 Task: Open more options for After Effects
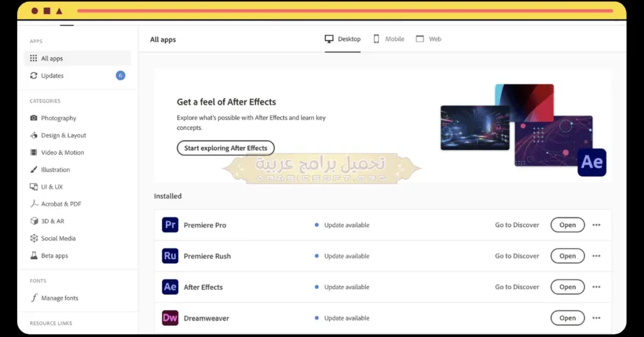[596, 287]
